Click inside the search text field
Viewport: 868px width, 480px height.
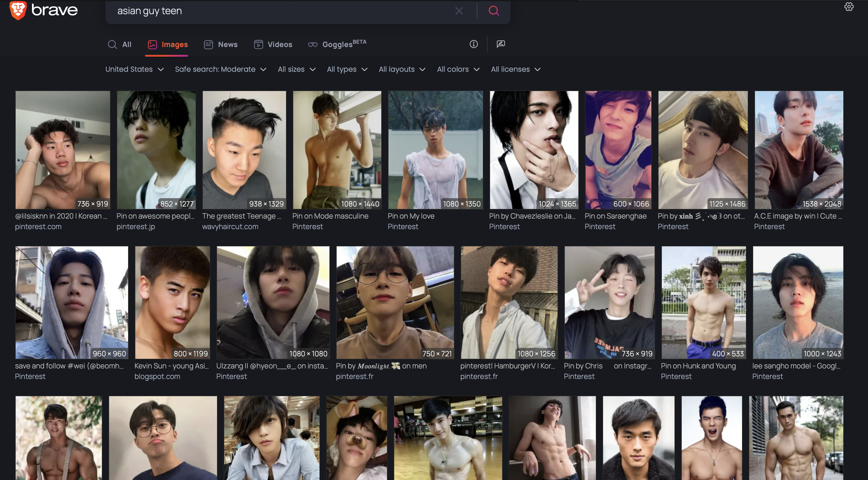pyautogui.click(x=283, y=11)
